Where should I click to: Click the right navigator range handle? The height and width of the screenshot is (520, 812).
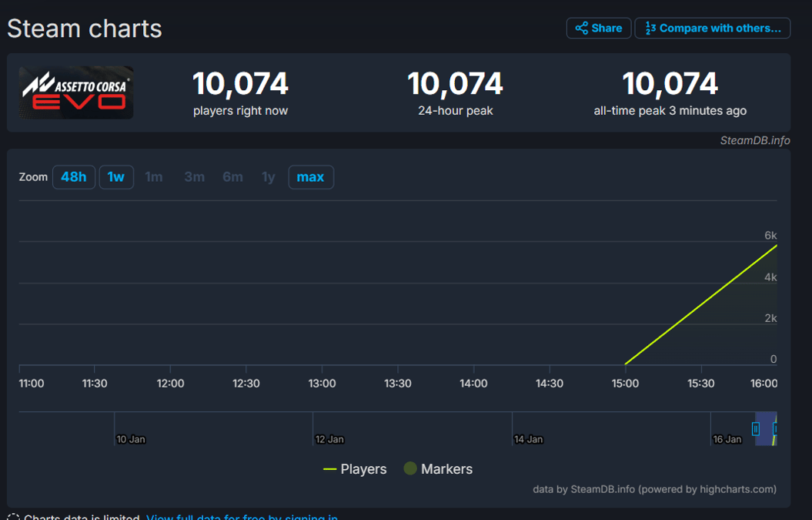(775, 429)
